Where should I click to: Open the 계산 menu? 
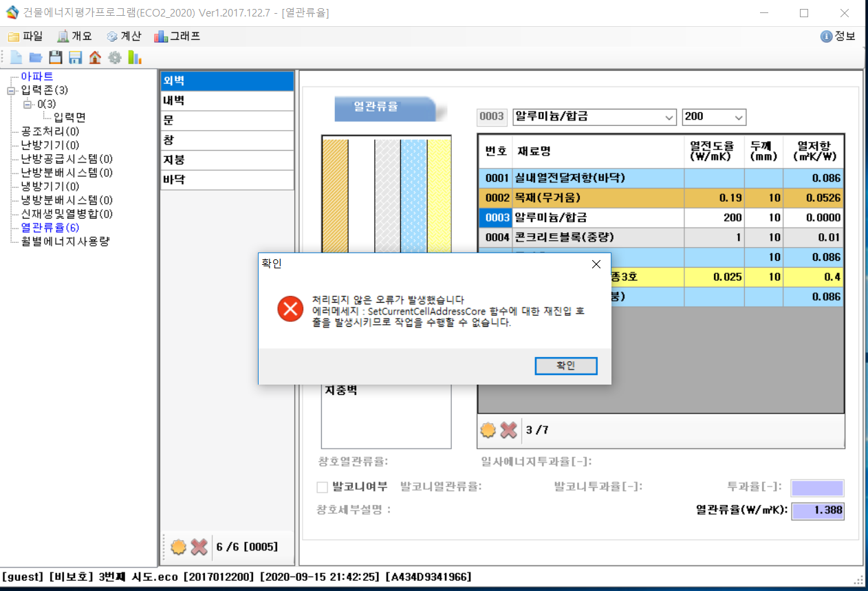pyautogui.click(x=124, y=36)
